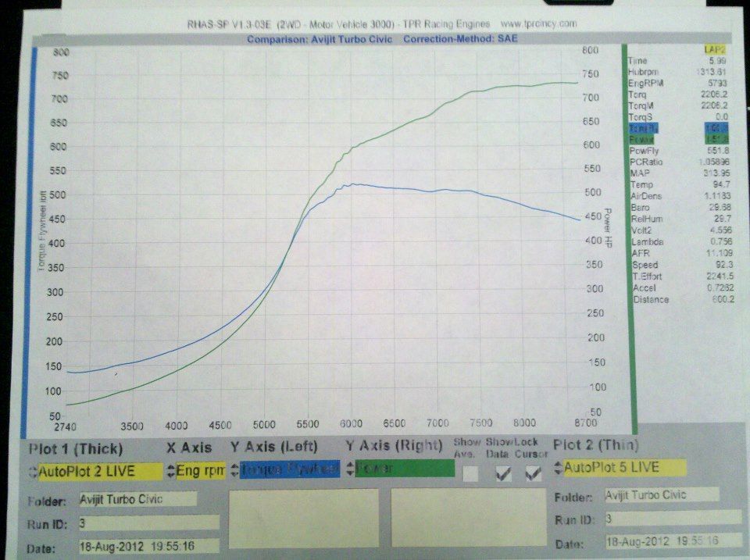The width and height of the screenshot is (750, 560).
Task: Expand the Plot 2 AutoPlot 5 LIVE dropdown
Action: (620, 467)
